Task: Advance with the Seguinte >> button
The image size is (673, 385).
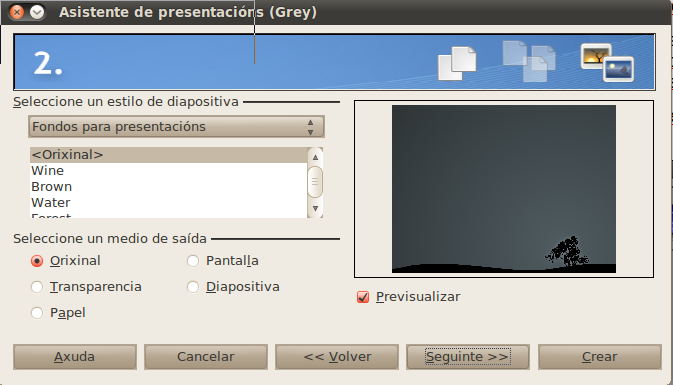Action: pos(468,357)
